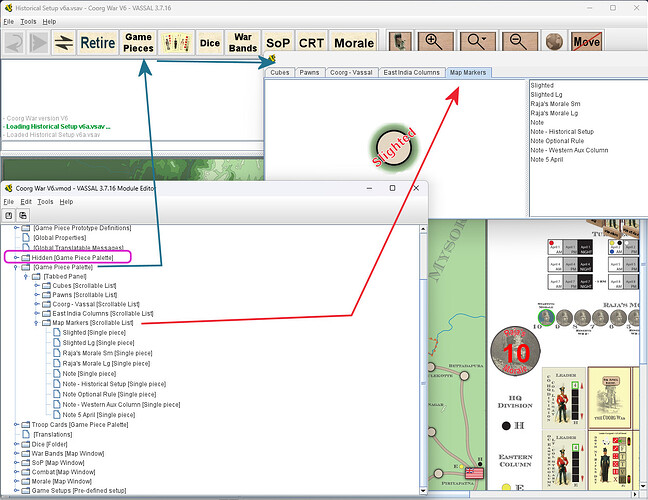Click the save icon in Module Editor toolbar
Viewport: 648px width, 500px height.
point(9,215)
